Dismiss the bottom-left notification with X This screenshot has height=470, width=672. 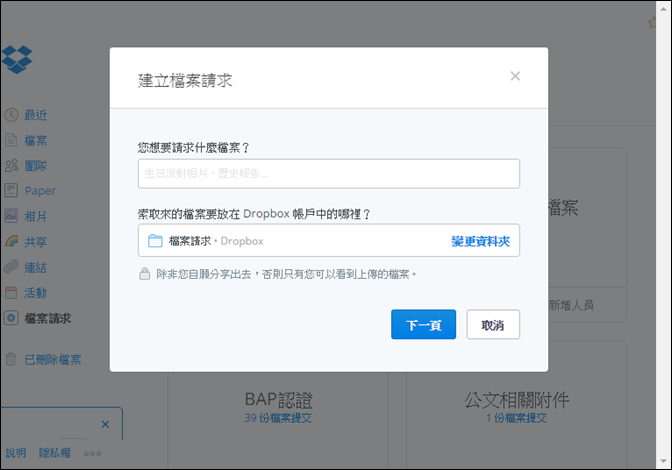[x=105, y=424]
